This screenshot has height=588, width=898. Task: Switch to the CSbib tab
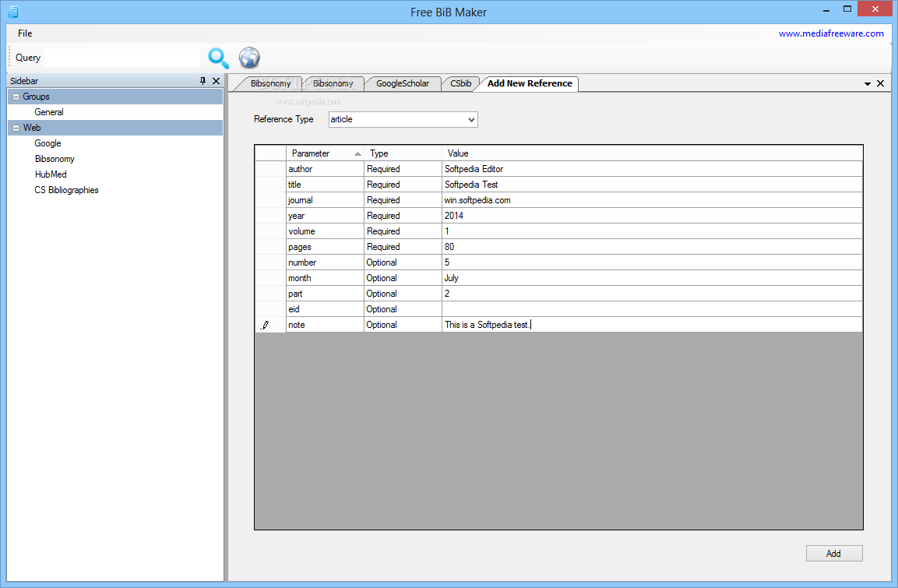tap(460, 83)
